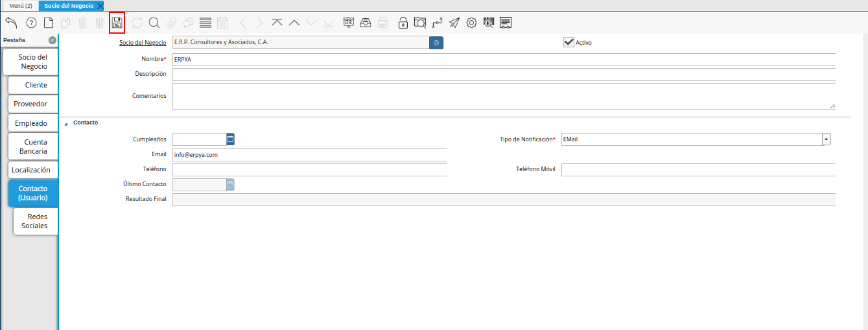Image resolution: width=868 pixels, height=330 pixels.
Task: Click the Request paper plane icon
Action: (454, 23)
